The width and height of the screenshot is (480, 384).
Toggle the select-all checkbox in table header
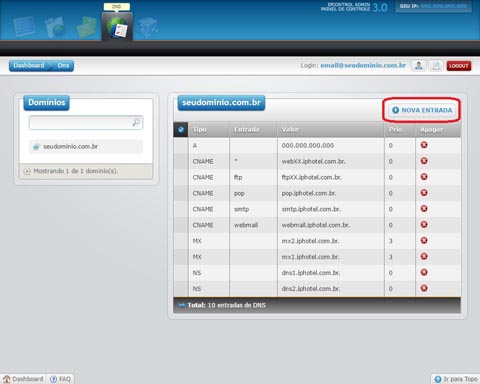[181, 129]
